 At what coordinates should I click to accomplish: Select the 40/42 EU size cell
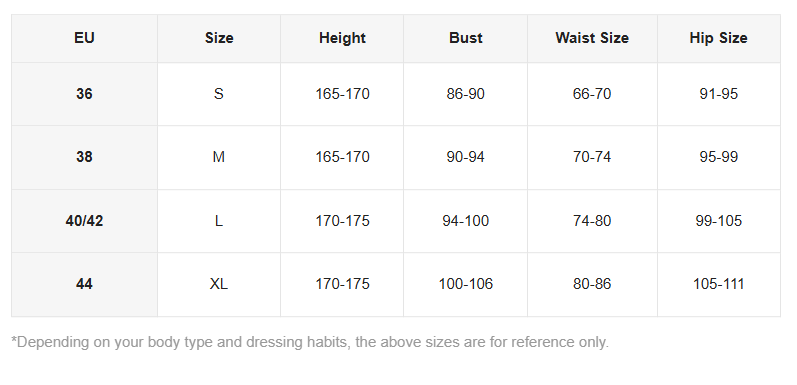click(x=84, y=221)
